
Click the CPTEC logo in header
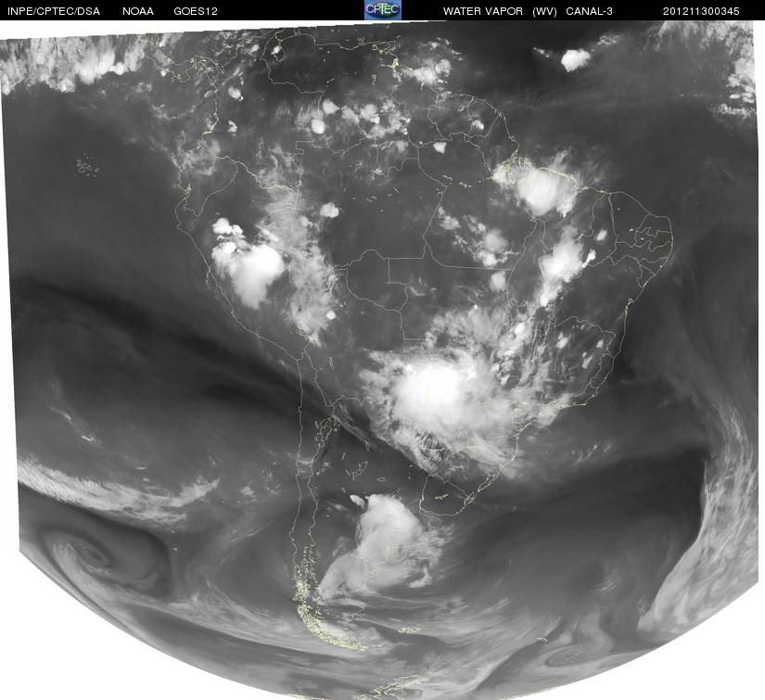(383, 10)
